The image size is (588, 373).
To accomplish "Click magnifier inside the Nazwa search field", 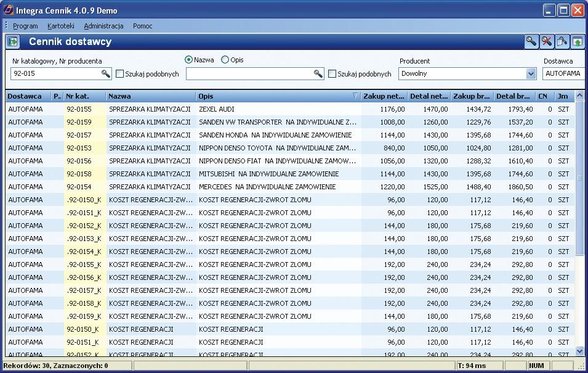I will (318, 73).
